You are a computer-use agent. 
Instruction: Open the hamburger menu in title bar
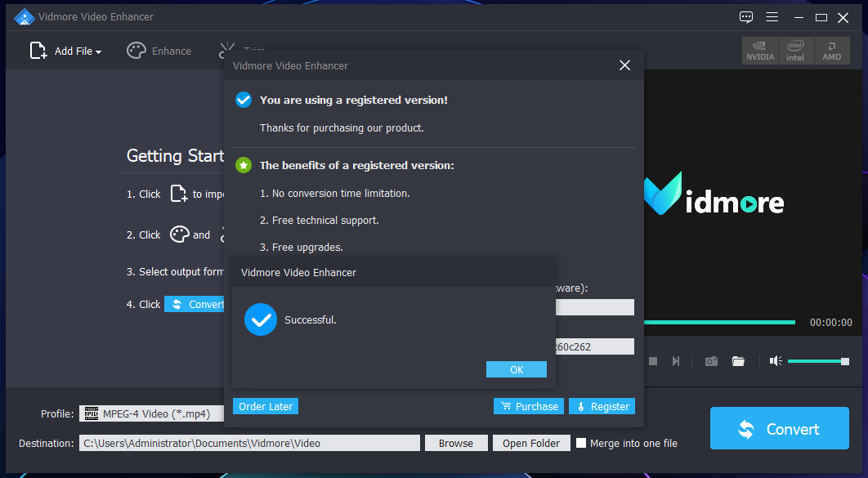coord(772,17)
